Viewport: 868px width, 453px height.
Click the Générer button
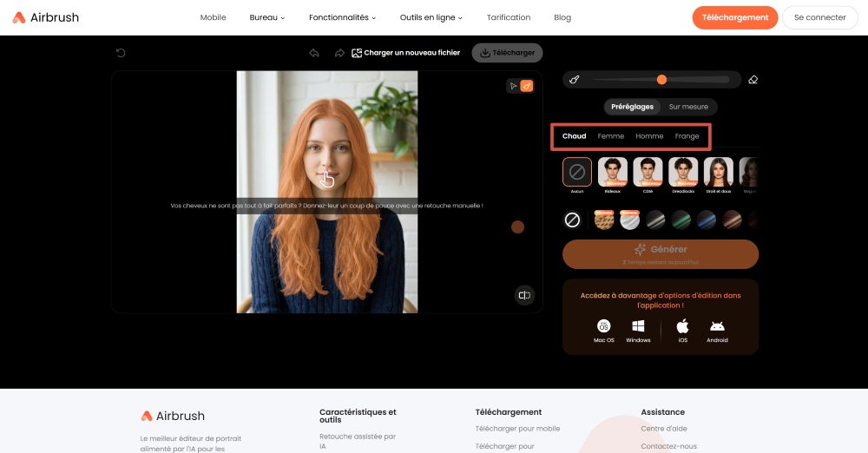point(661,254)
